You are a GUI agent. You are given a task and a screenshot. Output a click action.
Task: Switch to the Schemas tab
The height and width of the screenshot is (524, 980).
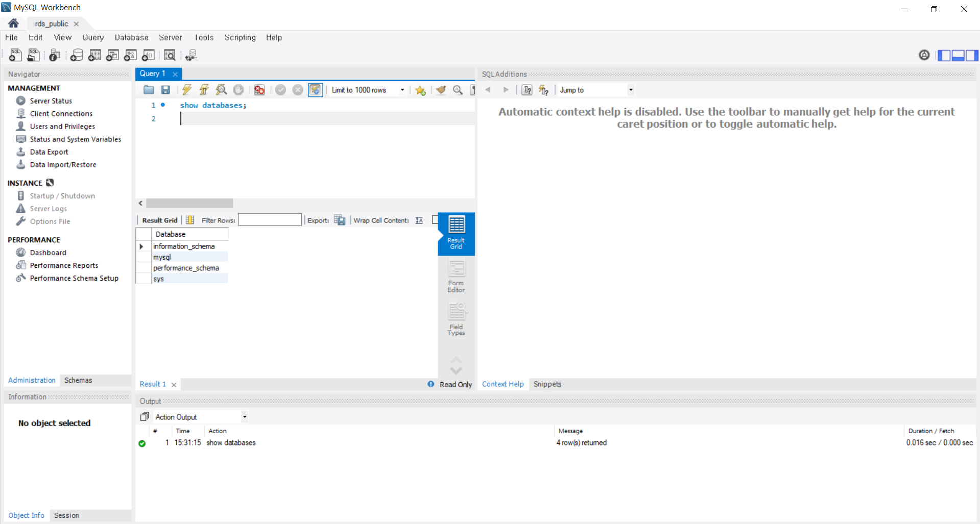point(78,380)
